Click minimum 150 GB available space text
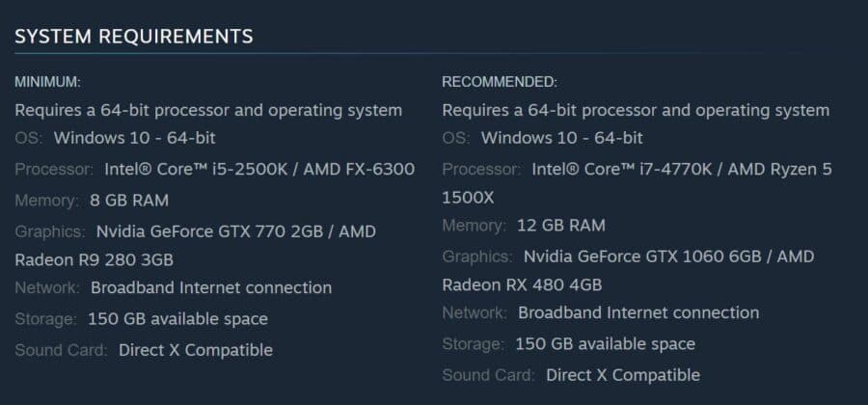Screen dimensions: 868x405 (x=177, y=318)
